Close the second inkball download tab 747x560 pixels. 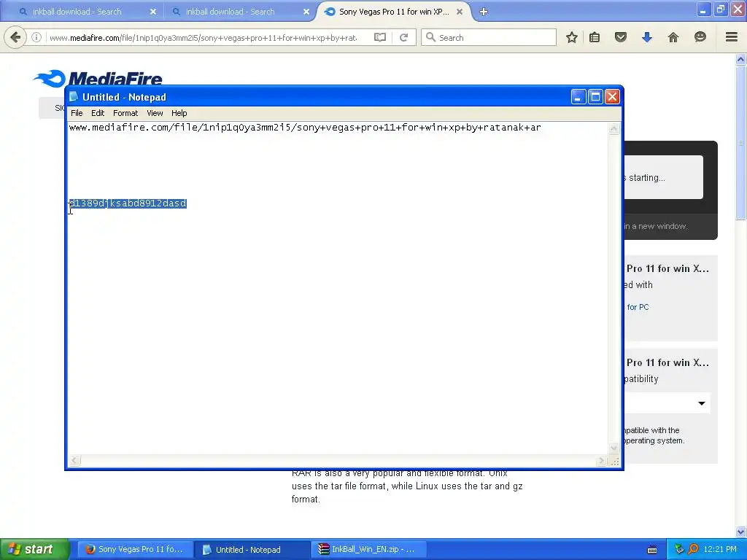306,12
